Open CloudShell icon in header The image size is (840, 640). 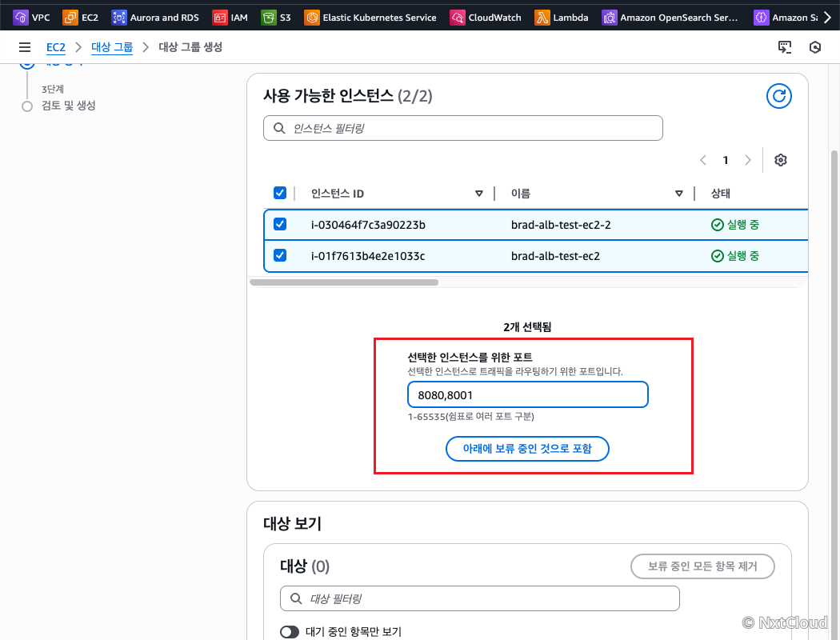784,47
